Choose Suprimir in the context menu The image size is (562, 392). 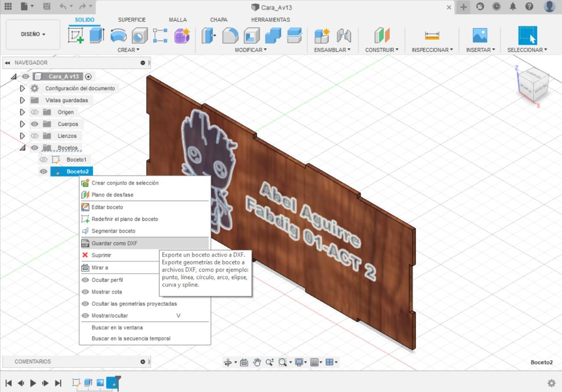click(x=119, y=255)
